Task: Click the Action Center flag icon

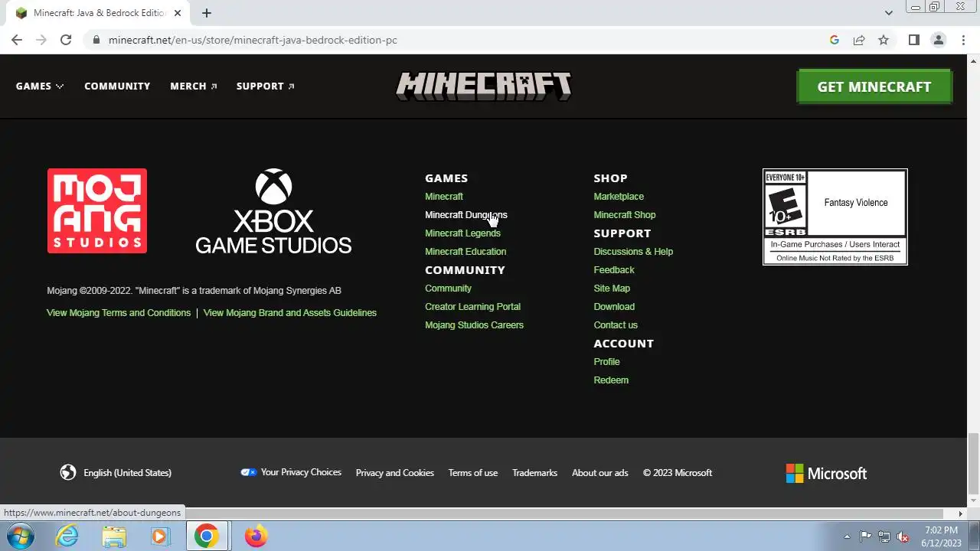Action: [865, 536]
